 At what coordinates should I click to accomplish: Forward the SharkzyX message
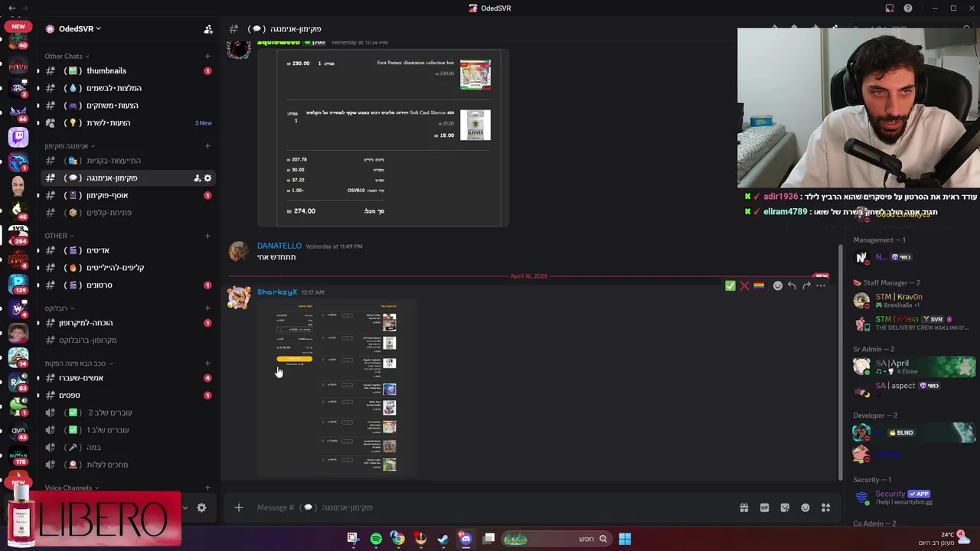pyautogui.click(x=806, y=285)
